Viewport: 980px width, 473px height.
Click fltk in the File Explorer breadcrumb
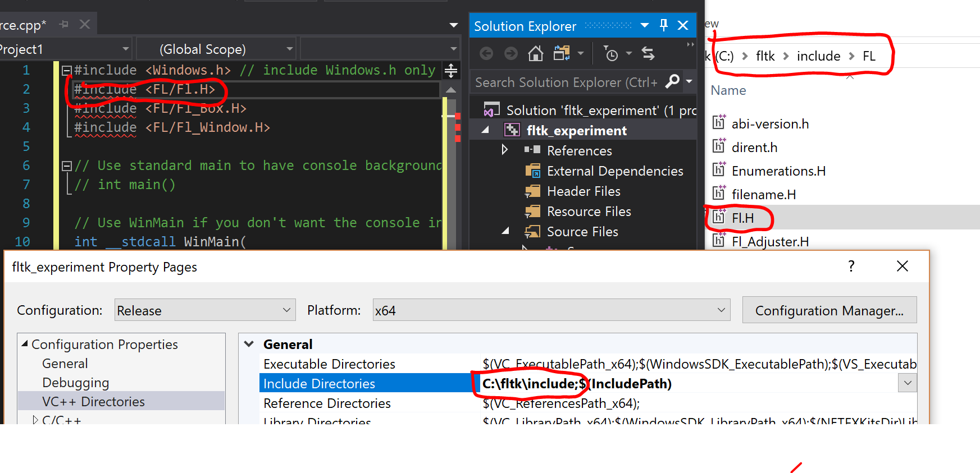765,56
